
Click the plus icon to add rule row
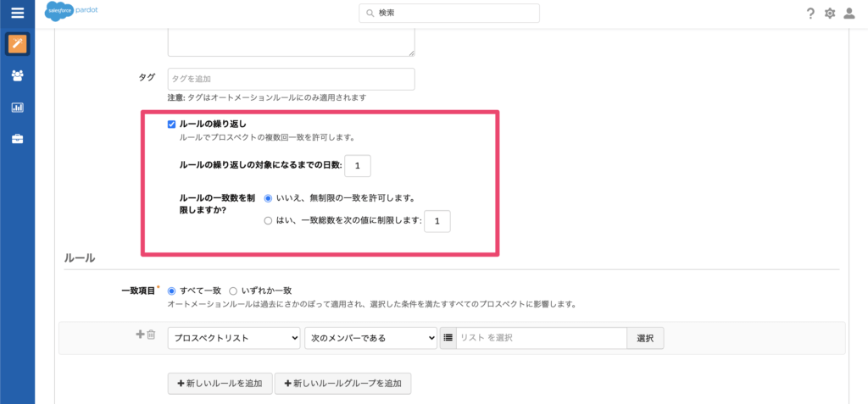coord(141,335)
